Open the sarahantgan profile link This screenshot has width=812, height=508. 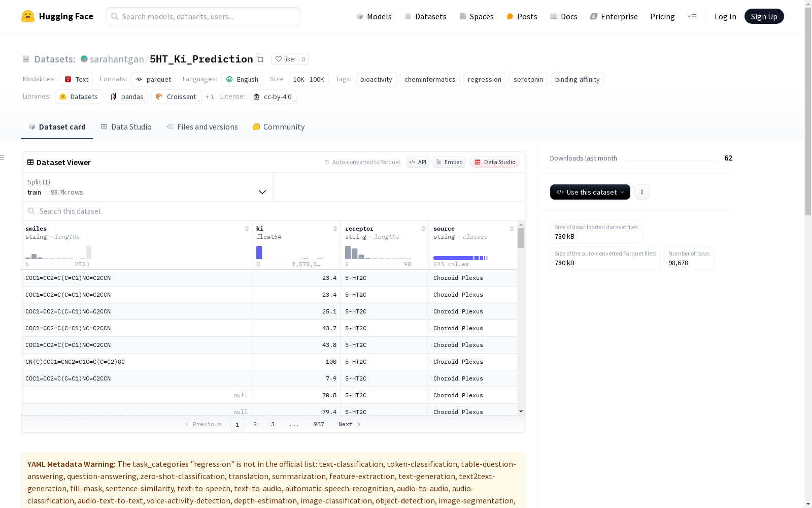click(117, 59)
